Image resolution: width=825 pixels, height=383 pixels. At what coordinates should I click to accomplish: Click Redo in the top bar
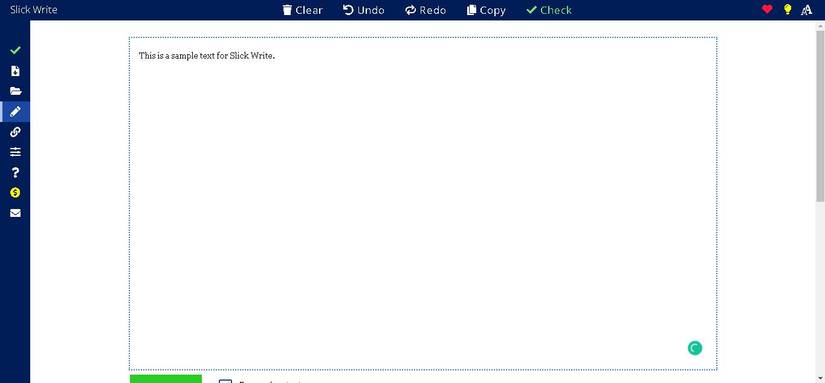426,10
